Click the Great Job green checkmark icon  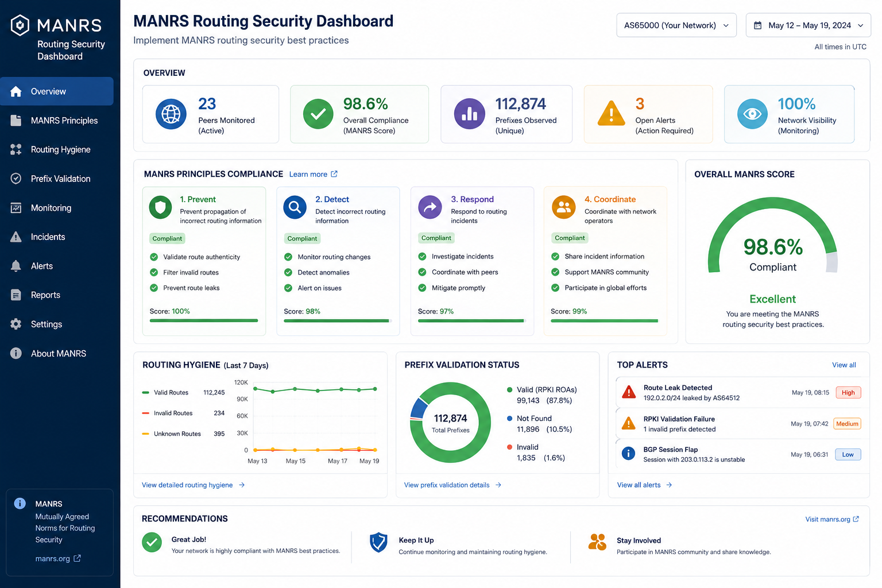[x=152, y=542]
